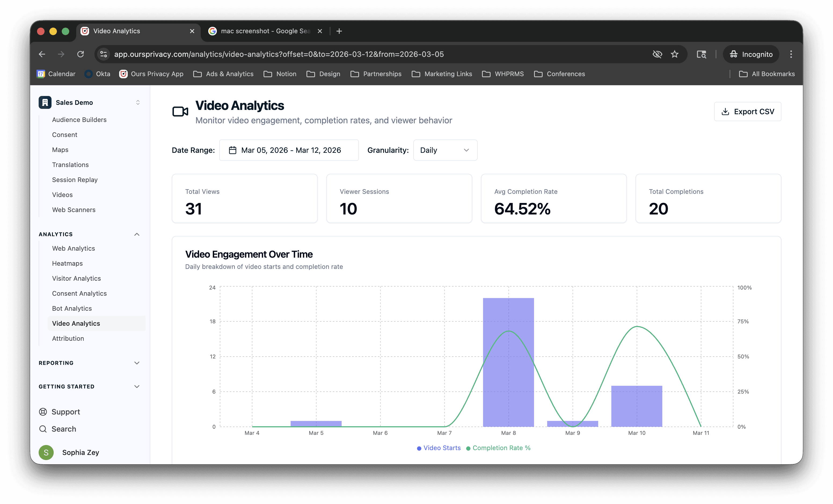Click the tracking protection eye-slash icon
This screenshot has height=504, width=833.
pos(657,54)
